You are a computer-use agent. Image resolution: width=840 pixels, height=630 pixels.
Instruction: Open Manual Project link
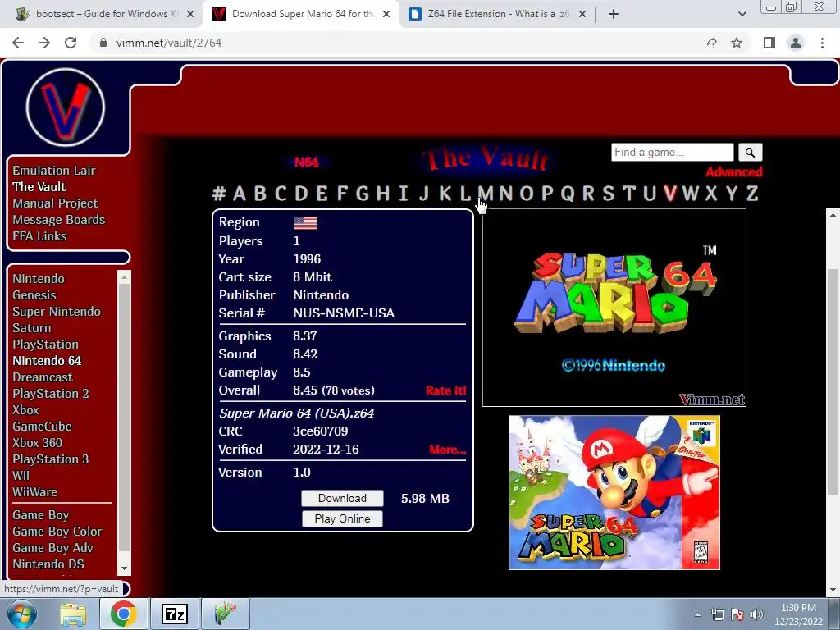[55, 203]
